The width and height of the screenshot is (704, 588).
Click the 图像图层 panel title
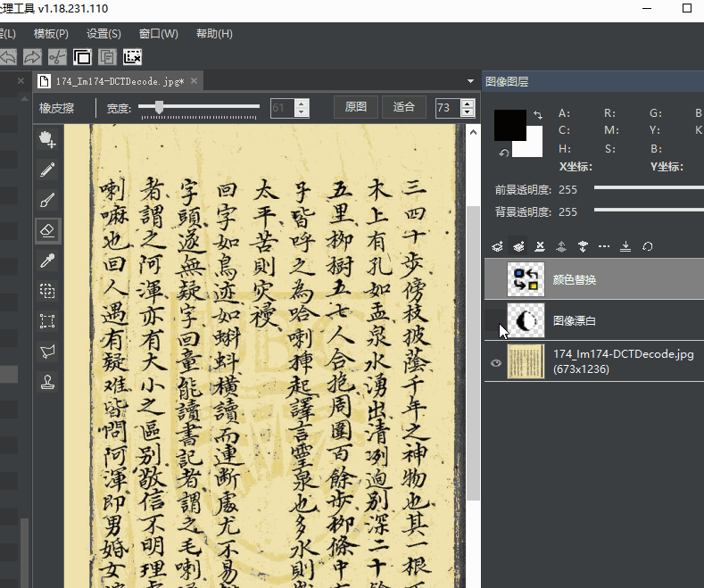pyautogui.click(x=507, y=82)
